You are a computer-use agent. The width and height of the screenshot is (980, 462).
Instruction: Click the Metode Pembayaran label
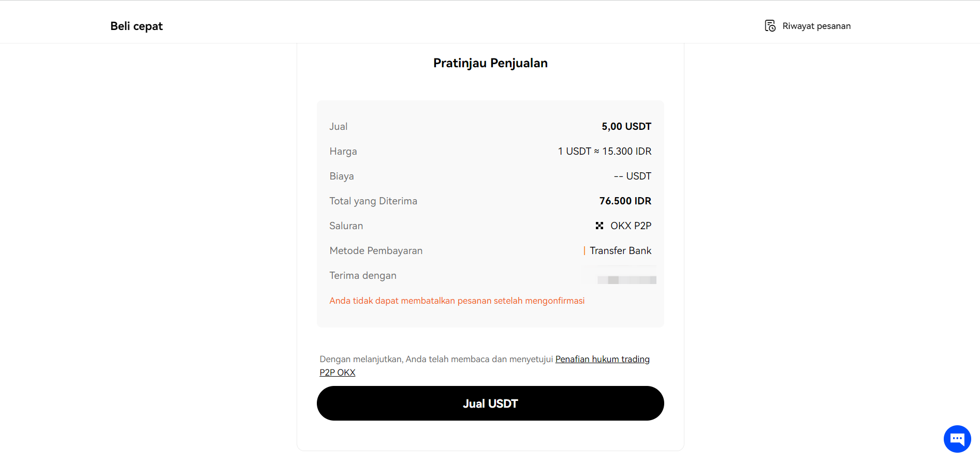point(376,251)
